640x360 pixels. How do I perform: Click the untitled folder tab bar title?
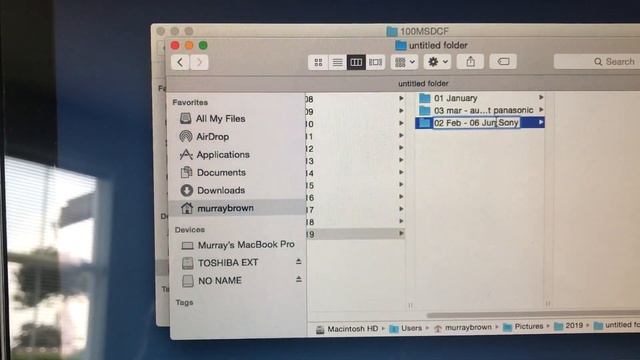click(423, 84)
